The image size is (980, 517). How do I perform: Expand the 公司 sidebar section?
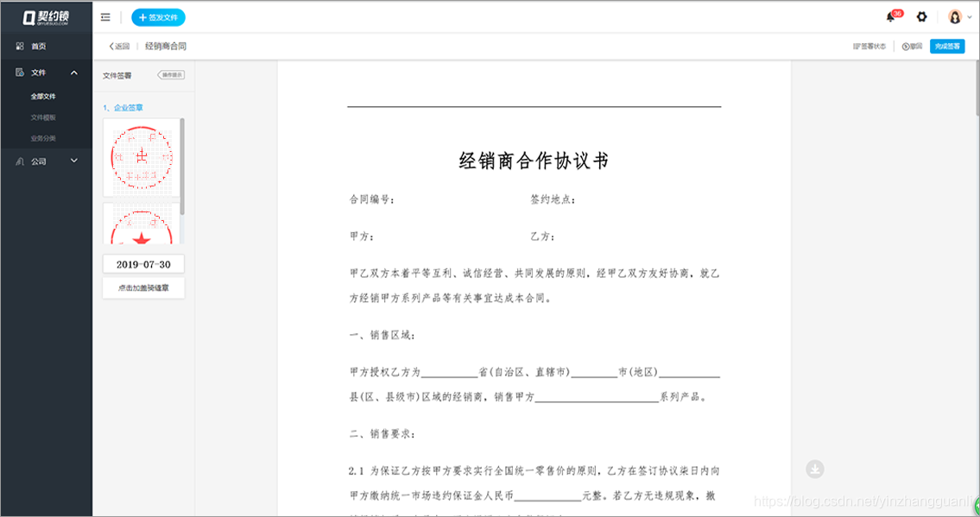coord(47,161)
